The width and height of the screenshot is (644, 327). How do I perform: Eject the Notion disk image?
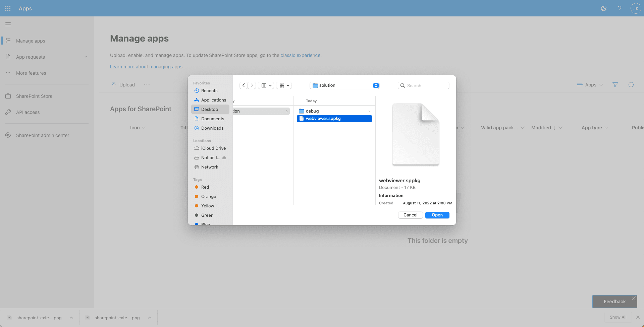pos(224,158)
